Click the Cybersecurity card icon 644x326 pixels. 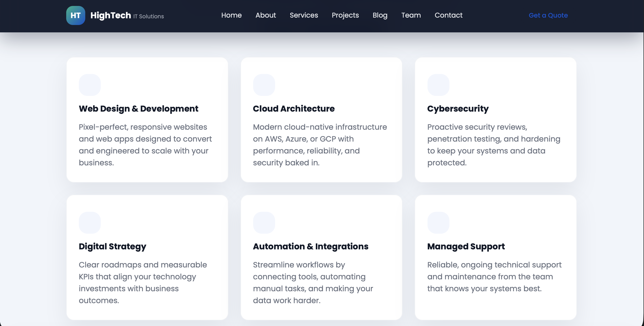438,85
